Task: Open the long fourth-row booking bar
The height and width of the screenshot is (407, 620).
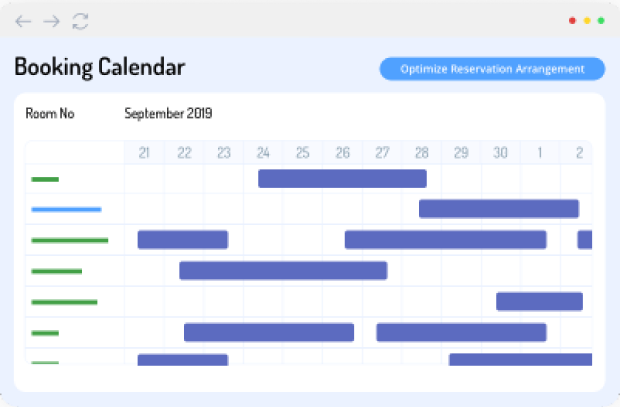Action: (283, 271)
